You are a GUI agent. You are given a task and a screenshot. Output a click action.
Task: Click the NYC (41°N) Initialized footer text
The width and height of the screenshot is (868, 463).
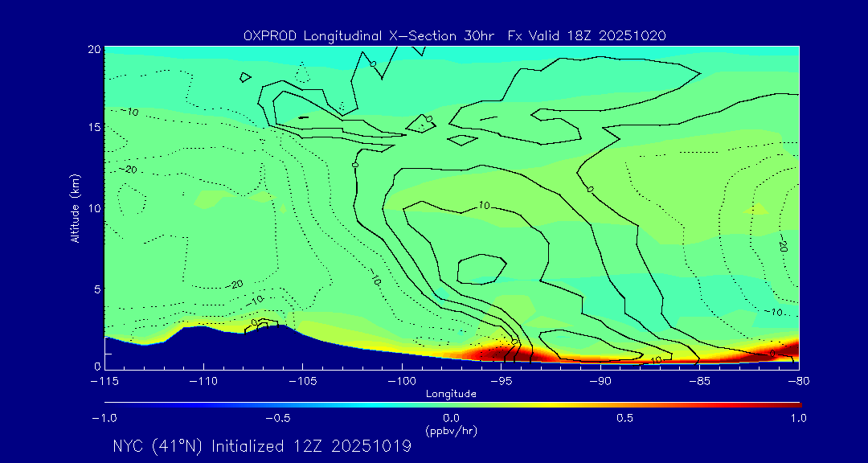click(x=262, y=446)
